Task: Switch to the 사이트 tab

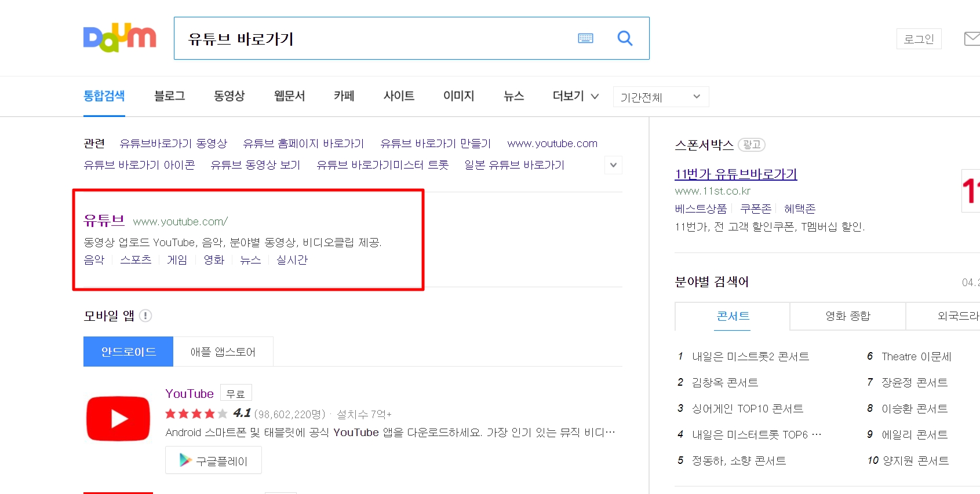Action: point(399,96)
